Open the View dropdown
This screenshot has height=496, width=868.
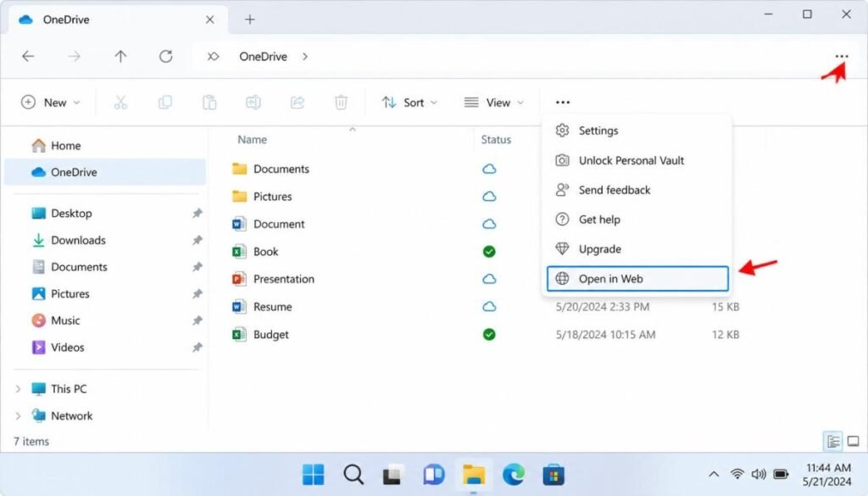click(x=494, y=103)
